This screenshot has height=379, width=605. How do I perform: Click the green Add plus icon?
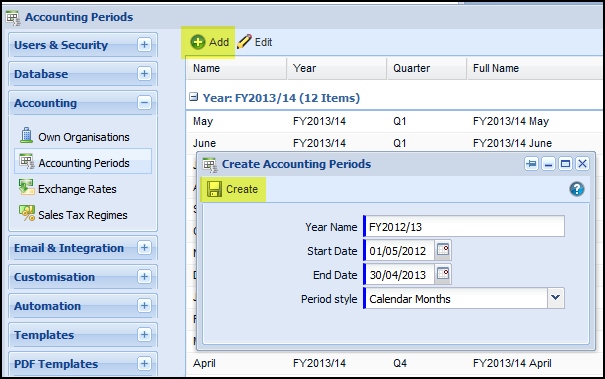coord(198,42)
